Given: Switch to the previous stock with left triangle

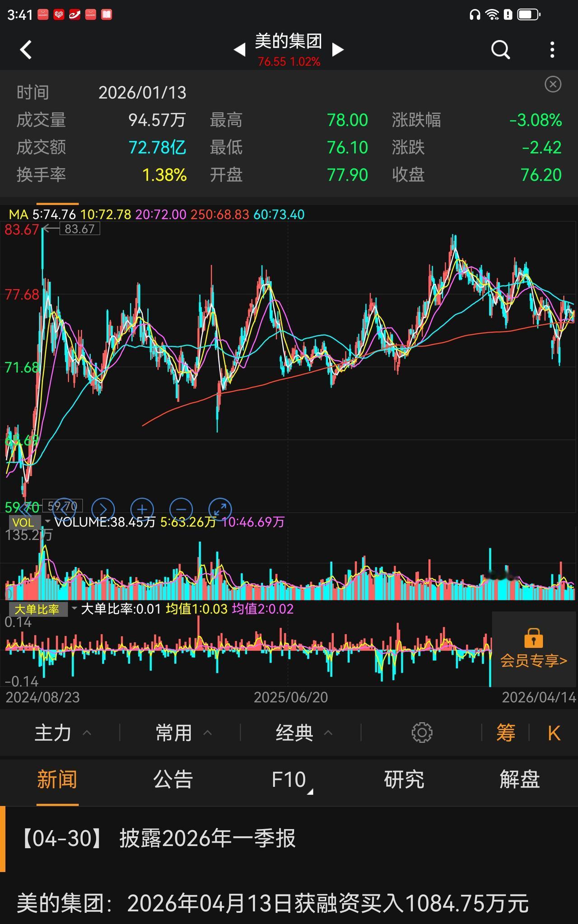Looking at the screenshot, I should (x=239, y=50).
